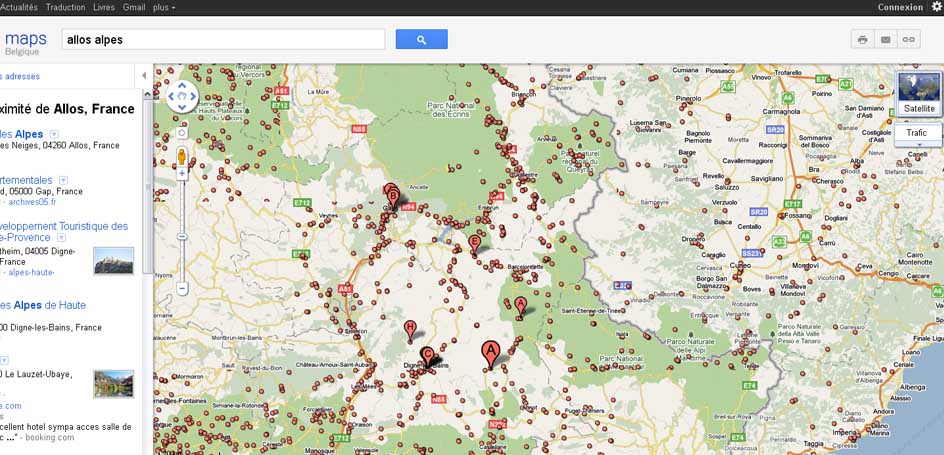Screen dimensions: 944x455
Task: Zoom out with the minus button
Action: click(182, 289)
